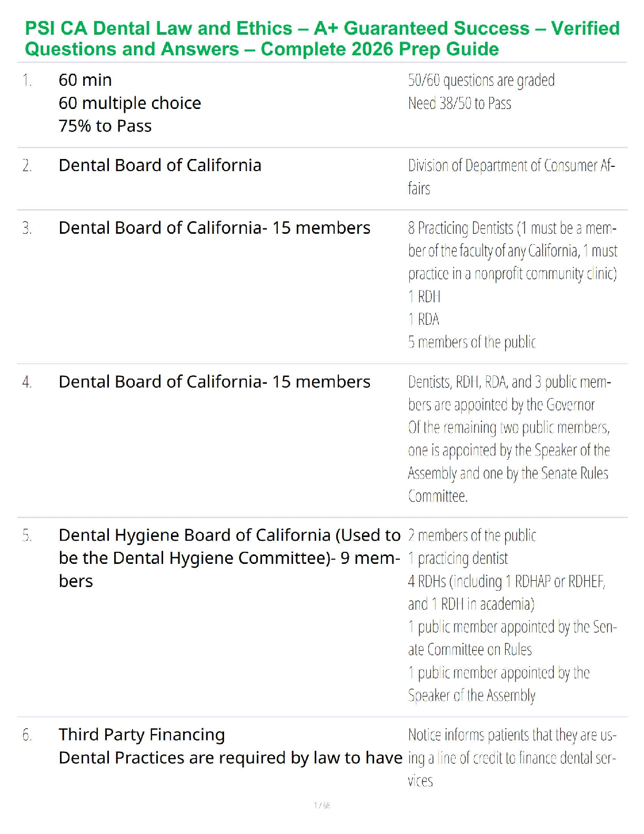644x834 pixels.
Task: Select the term "Dental Board of California" in item 2
Action: pyautogui.click(x=160, y=165)
